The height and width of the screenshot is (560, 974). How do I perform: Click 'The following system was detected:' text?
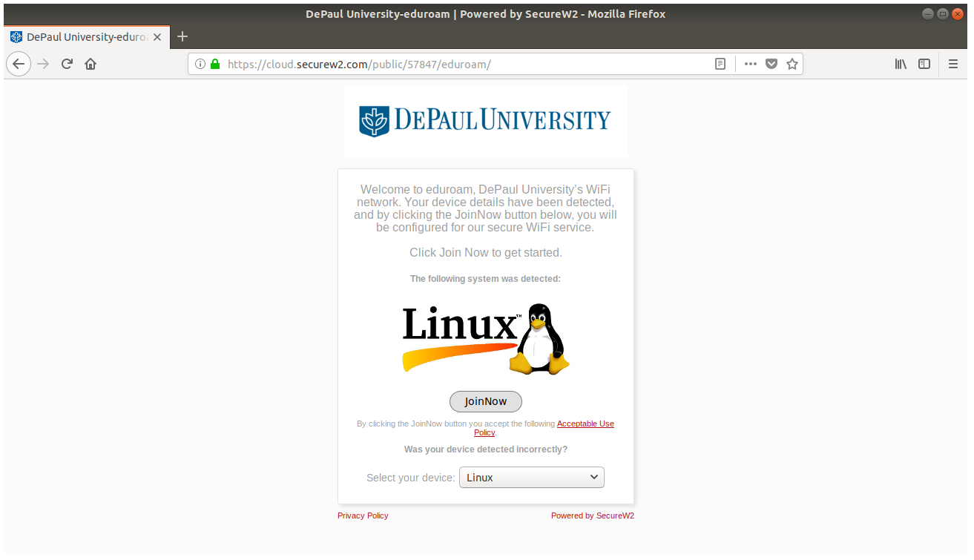click(485, 279)
